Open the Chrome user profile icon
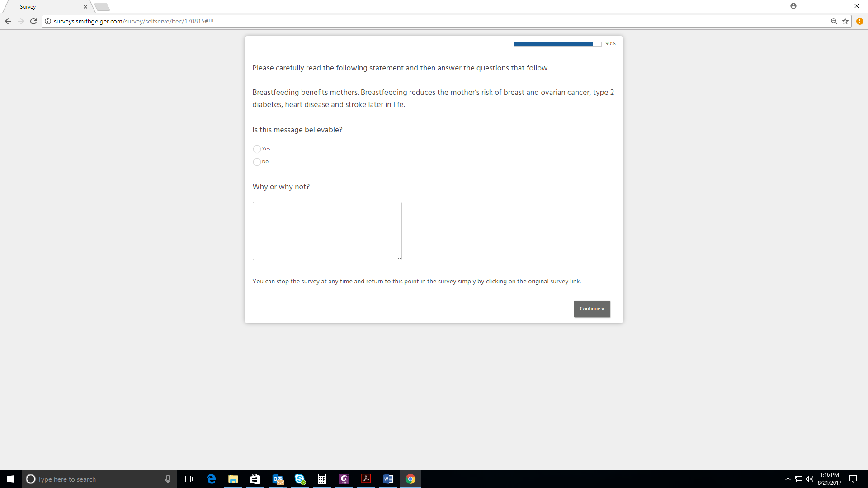 793,6
